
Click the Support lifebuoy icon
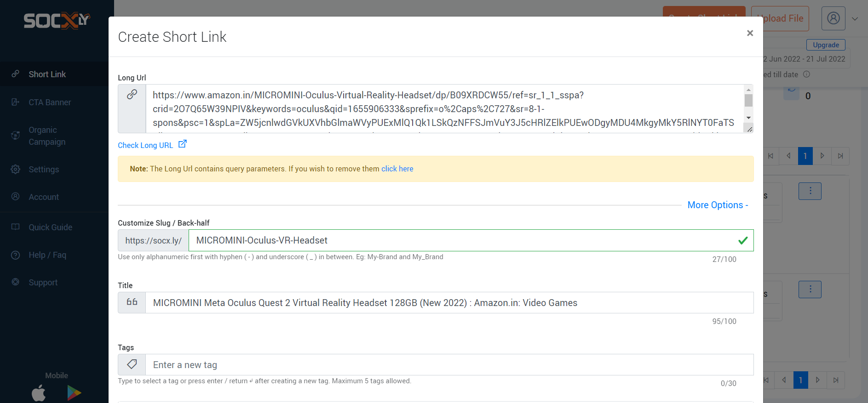pyautogui.click(x=16, y=282)
